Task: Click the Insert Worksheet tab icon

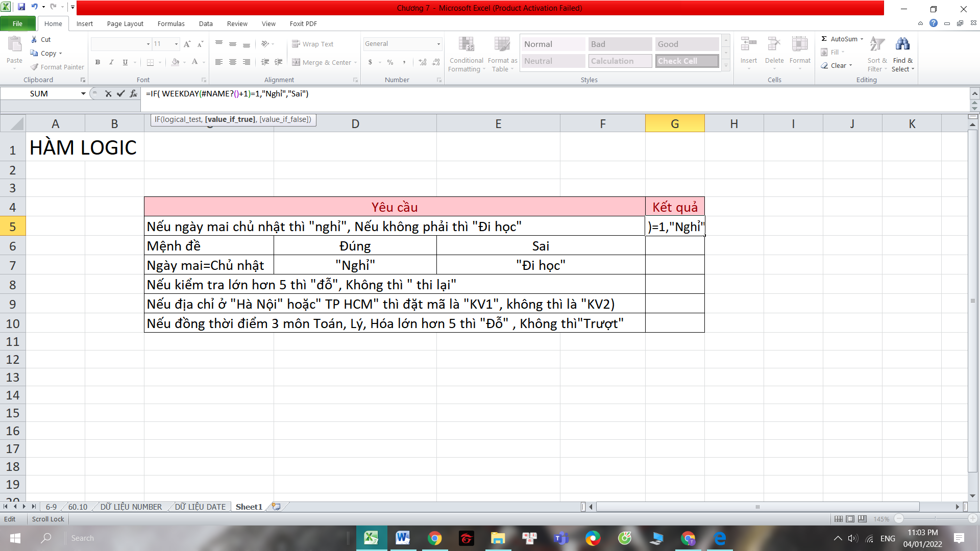Action: pyautogui.click(x=276, y=507)
